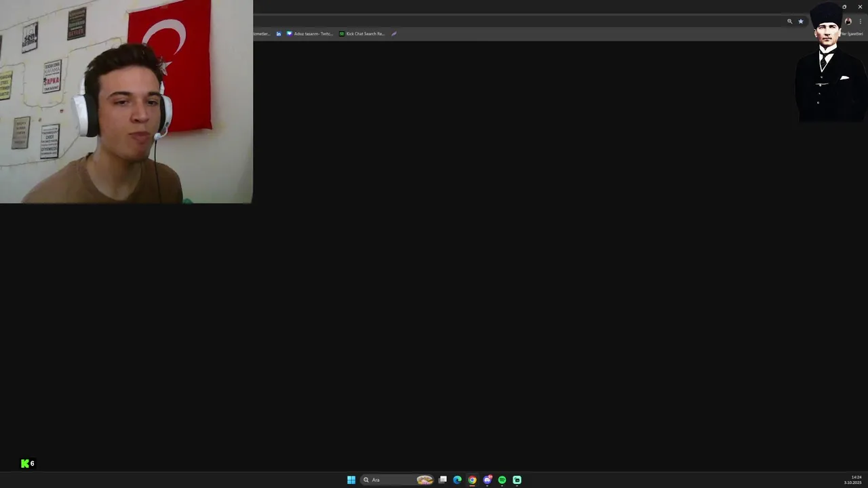Viewport: 868px width, 488px height.
Task: Restore down the Chrome window
Action: click(x=844, y=7)
